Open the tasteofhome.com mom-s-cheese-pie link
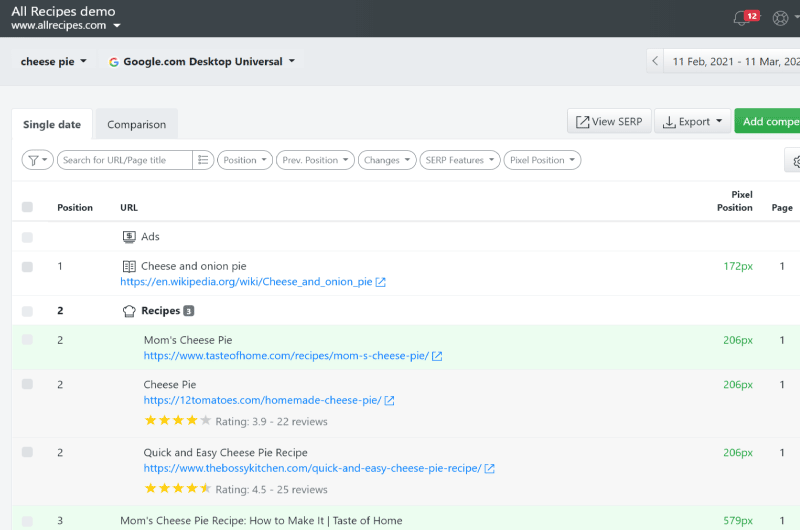Image resolution: width=800 pixels, height=530 pixels. (286, 356)
